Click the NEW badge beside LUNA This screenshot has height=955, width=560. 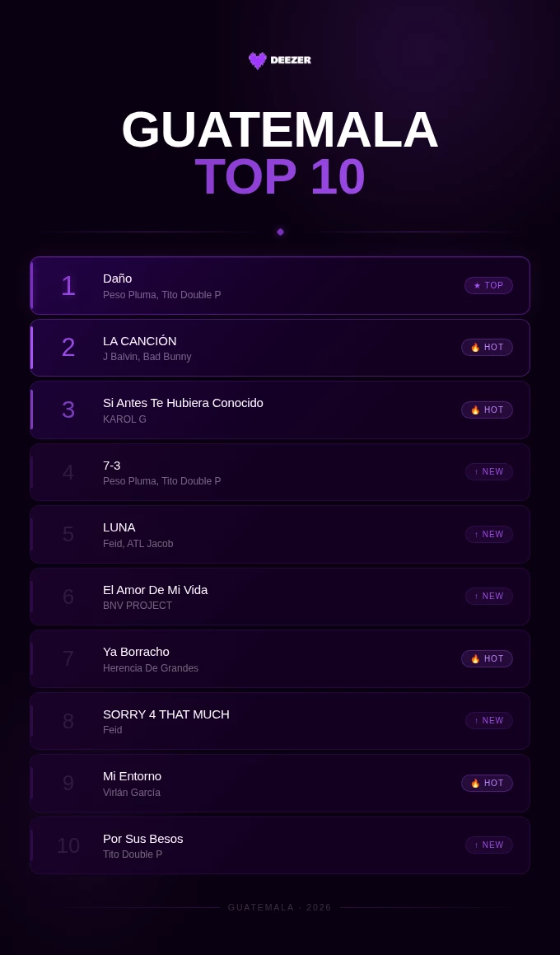point(488,535)
